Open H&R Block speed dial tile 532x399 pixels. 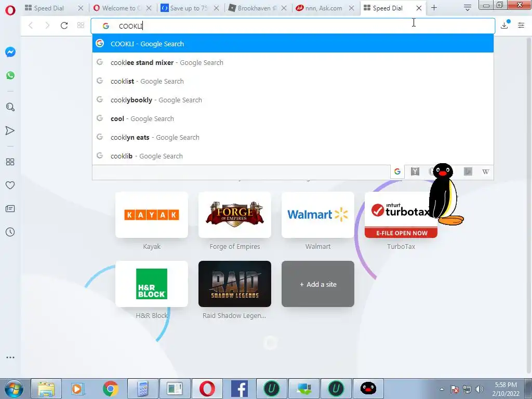pyautogui.click(x=152, y=284)
